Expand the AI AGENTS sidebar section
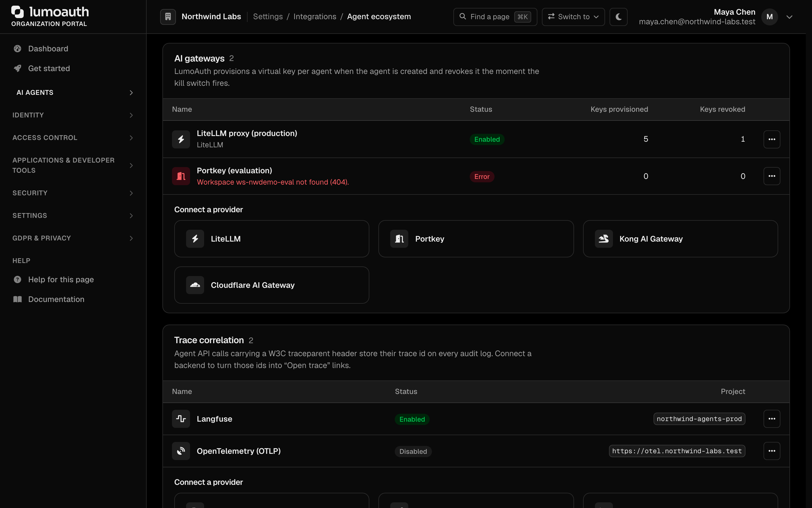Viewport: 812px width, 508px height. tap(73, 92)
